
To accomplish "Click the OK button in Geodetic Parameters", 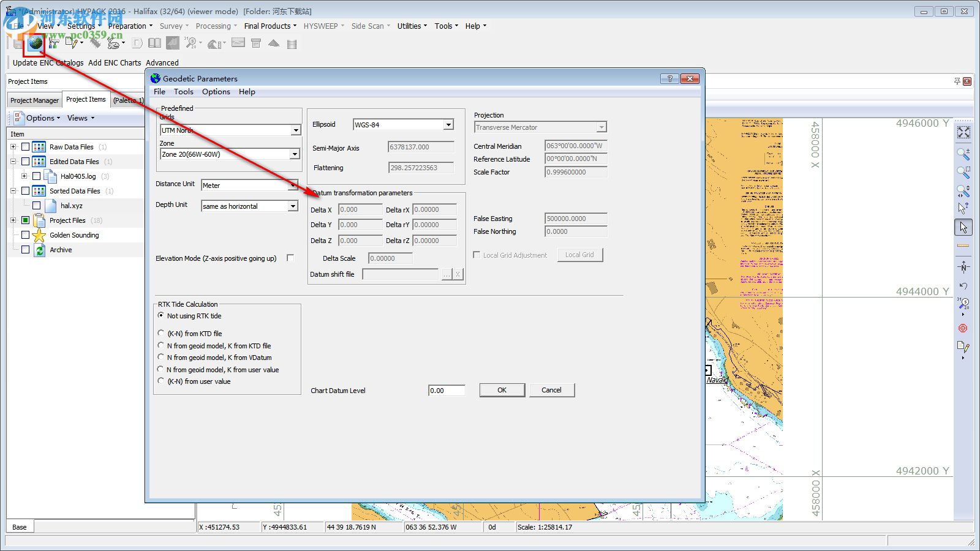I will (x=502, y=390).
